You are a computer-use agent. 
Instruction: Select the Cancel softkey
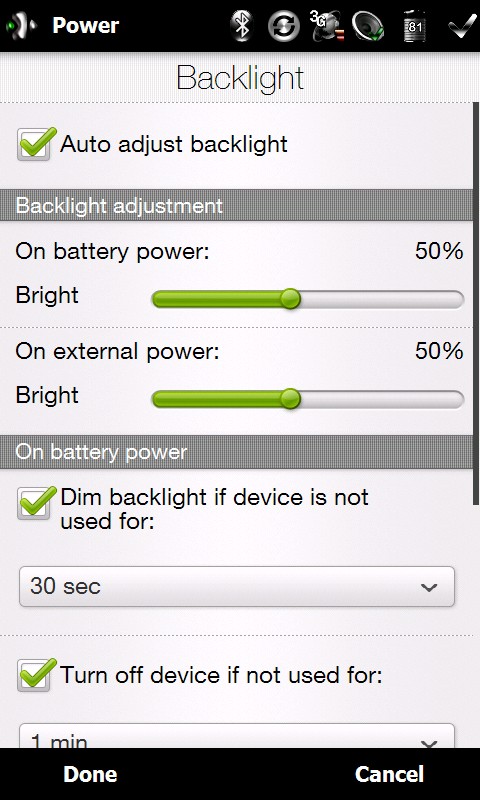(389, 774)
